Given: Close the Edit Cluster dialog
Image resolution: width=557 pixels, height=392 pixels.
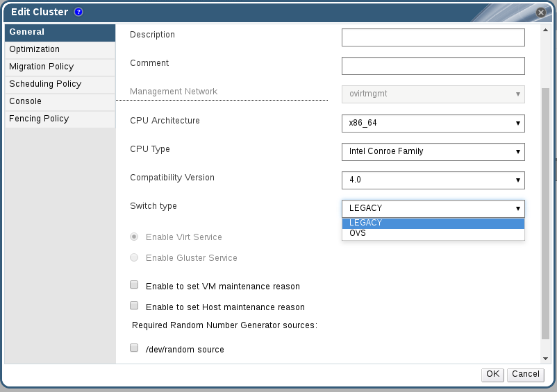Looking at the screenshot, I should 540,12.
